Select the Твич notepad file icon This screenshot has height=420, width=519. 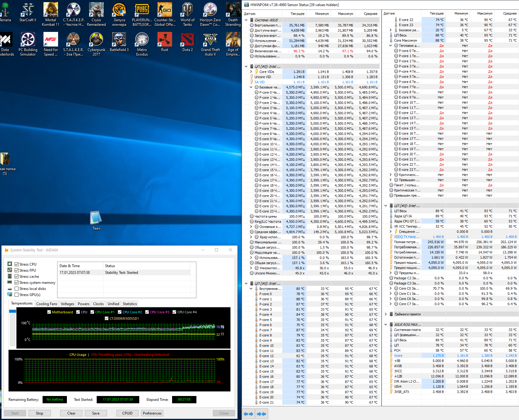point(96,221)
